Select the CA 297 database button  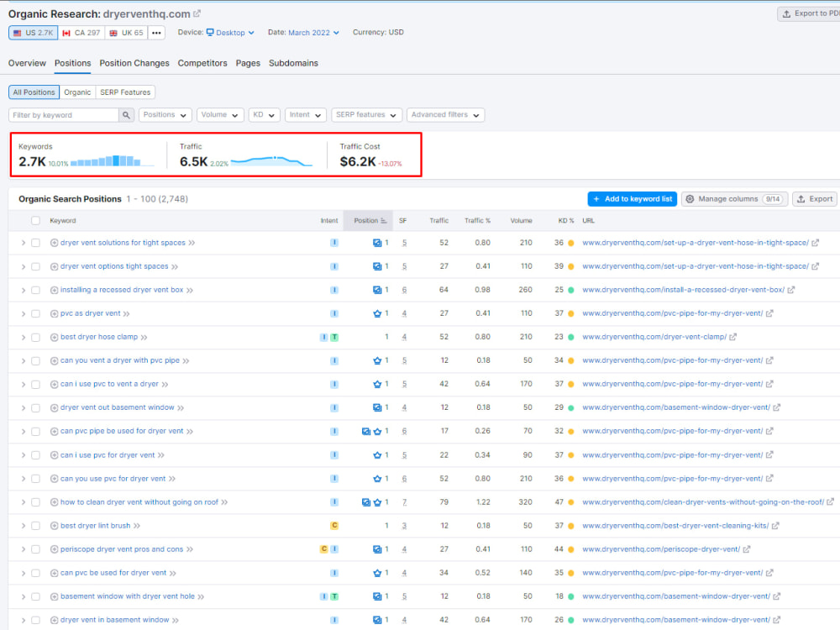81,33
